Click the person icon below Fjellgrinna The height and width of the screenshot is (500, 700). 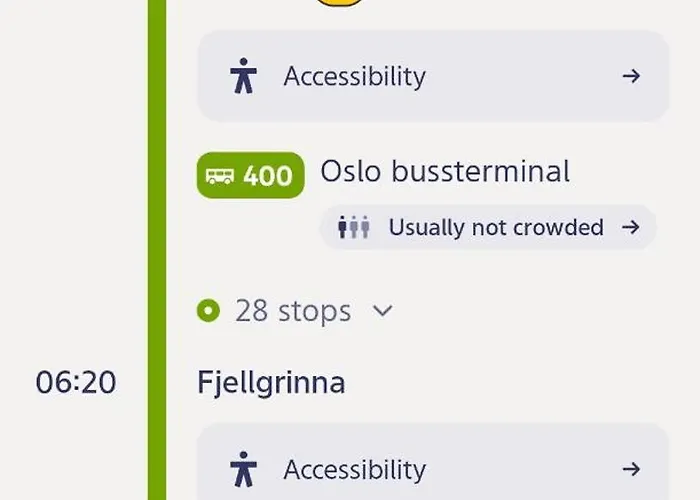pyautogui.click(x=242, y=468)
